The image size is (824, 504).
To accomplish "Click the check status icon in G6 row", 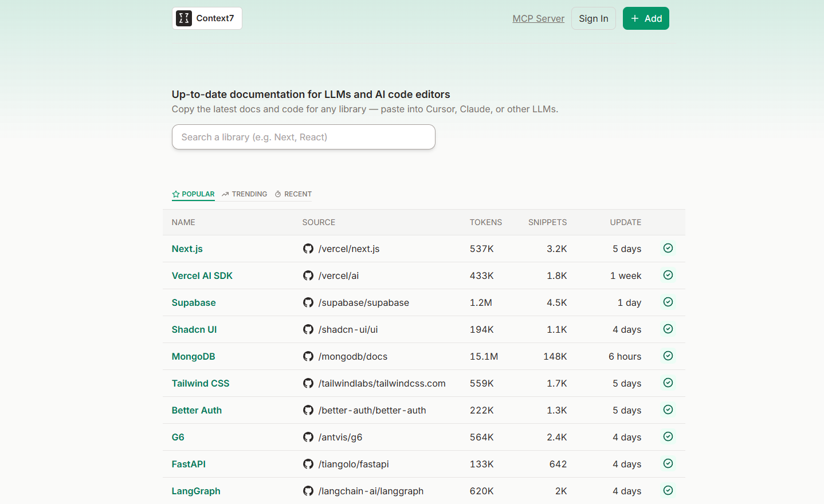I will click(668, 436).
